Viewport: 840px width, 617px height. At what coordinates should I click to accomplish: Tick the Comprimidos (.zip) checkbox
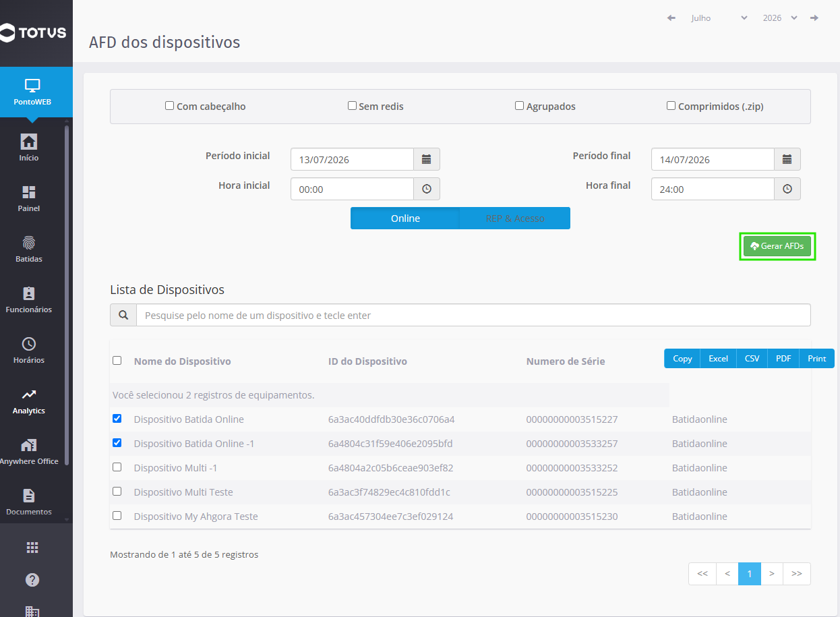(671, 106)
